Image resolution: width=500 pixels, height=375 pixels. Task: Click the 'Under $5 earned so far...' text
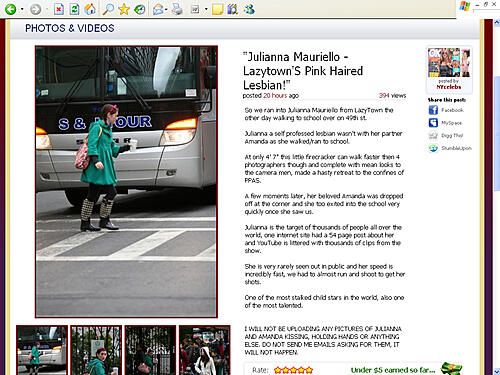(393, 370)
